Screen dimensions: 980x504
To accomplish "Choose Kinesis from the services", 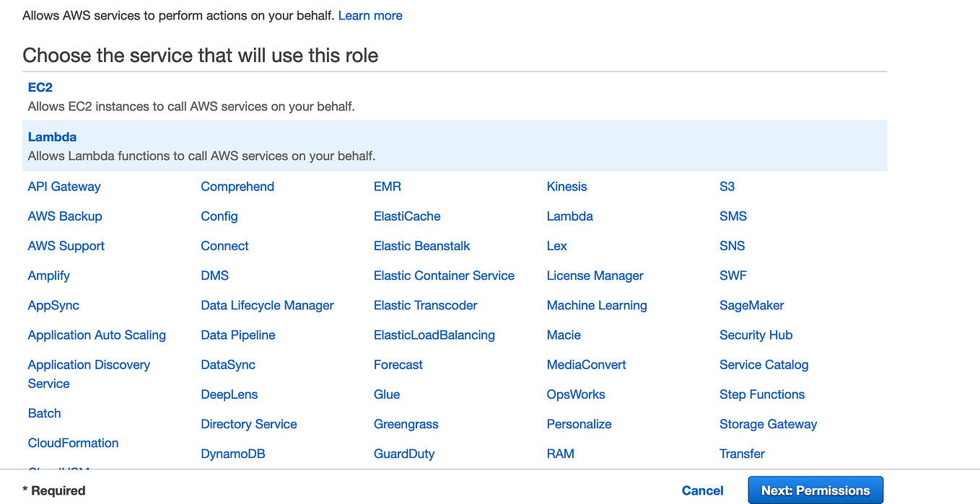I will pyautogui.click(x=566, y=186).
